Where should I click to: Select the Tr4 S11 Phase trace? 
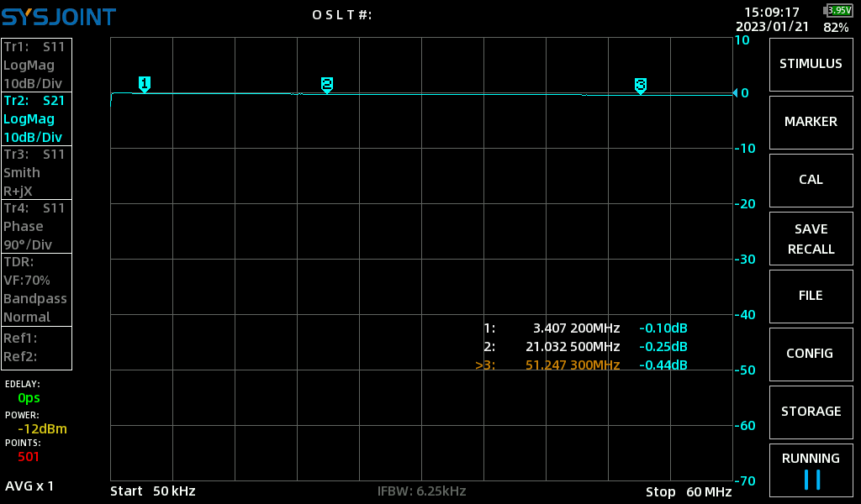[x=36, y=226]
